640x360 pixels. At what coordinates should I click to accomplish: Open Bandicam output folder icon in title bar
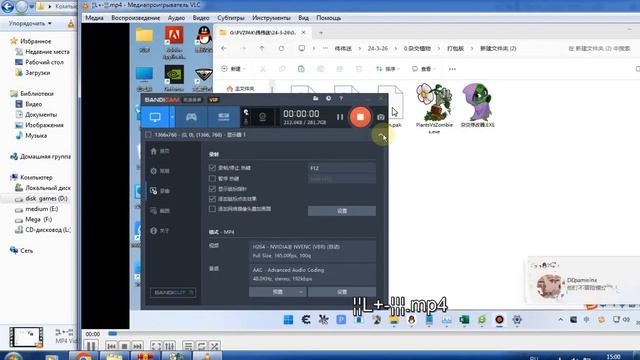316,98
